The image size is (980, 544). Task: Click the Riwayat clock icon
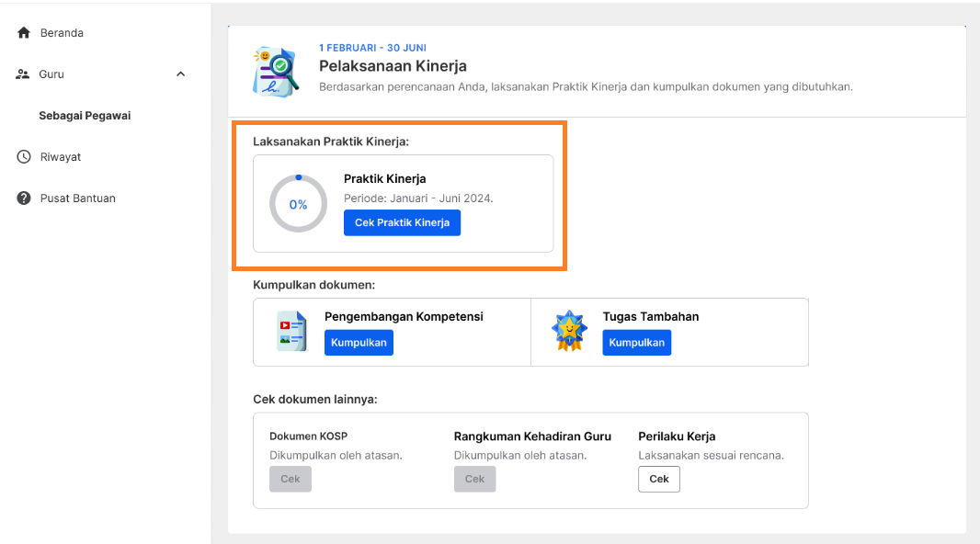click(x=24, y=157)
